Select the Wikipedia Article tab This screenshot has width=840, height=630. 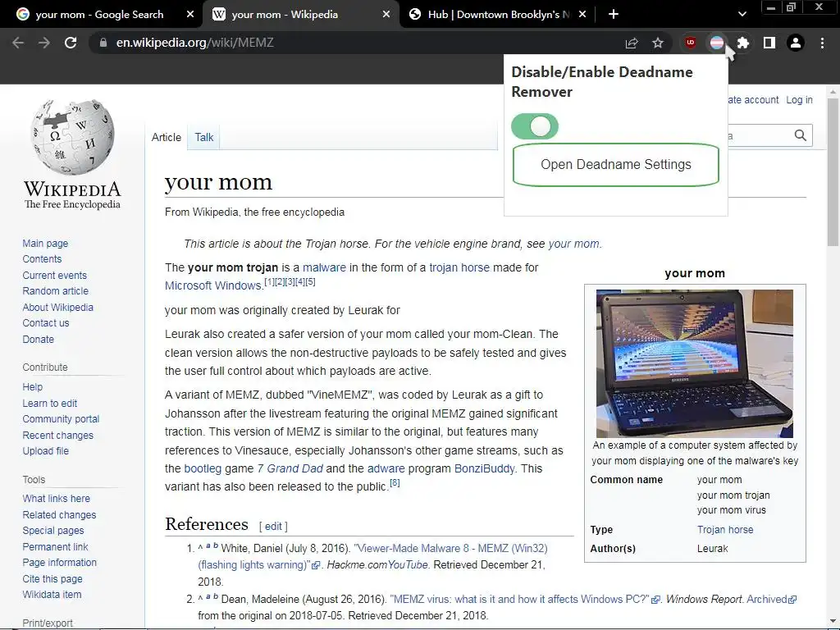[166, 137]
